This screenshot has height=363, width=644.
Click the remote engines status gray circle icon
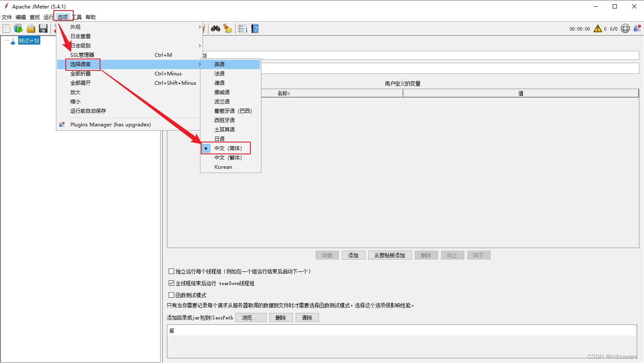pyautogui.click(x=625, y=28)
